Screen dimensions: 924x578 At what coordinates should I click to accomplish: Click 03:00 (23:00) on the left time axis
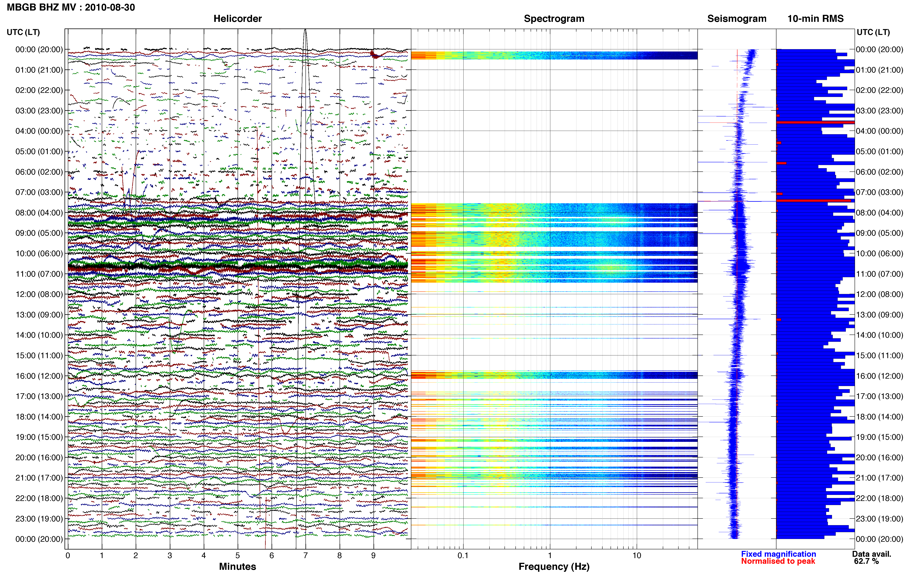pyautogui.click(x=39, y=110)
